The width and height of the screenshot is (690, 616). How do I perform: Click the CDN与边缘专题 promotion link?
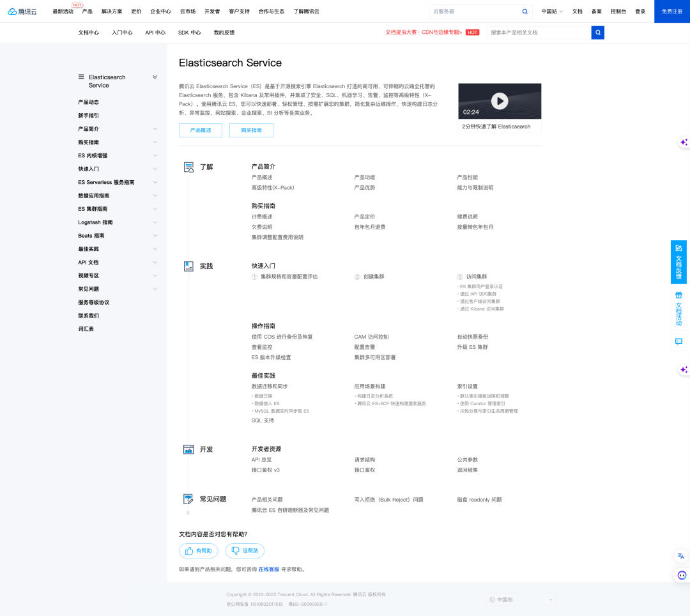(424, 33)
